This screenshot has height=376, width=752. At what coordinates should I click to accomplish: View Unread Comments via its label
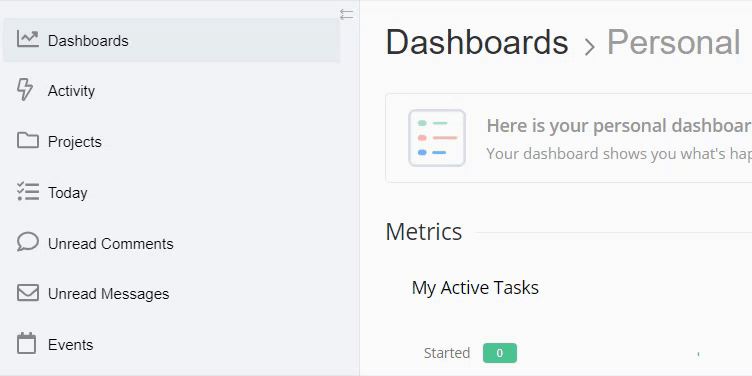pyautogui.click(x=111, y=244)
